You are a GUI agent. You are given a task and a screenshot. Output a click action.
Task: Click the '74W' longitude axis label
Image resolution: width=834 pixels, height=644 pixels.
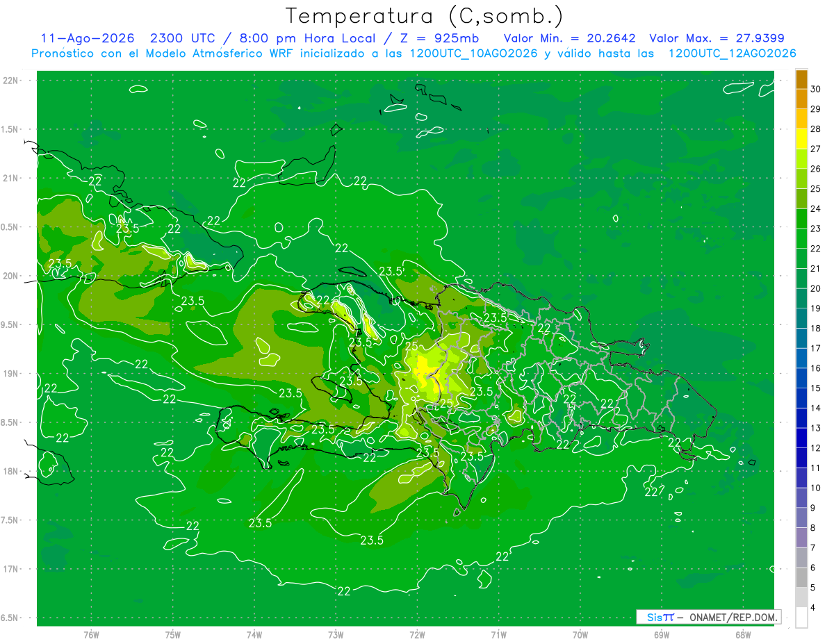[x=254, y=635]
